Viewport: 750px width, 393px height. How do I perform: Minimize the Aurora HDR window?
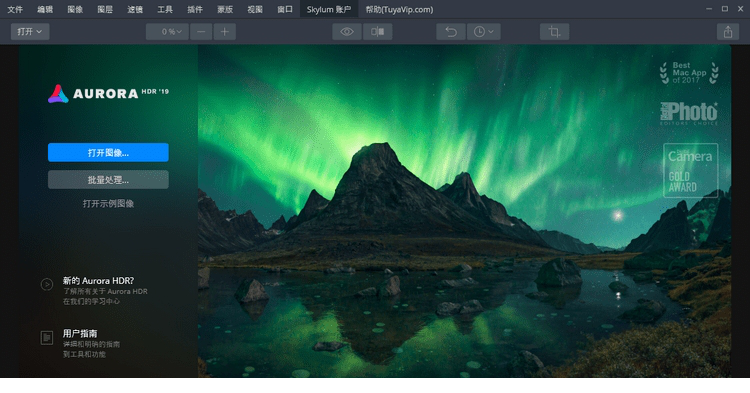pyautogui.click(x=709, y=9)
